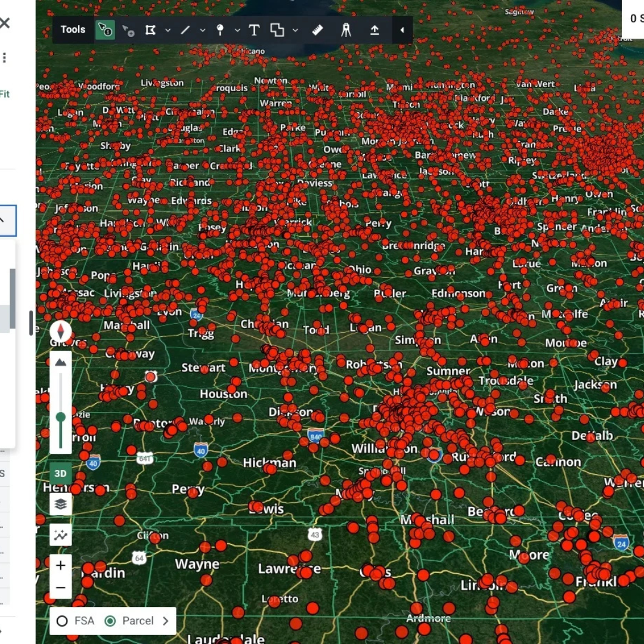Toggle the 3D view button
The height and width of the screenshot is (644, 644).
click(x=60, y=473)
